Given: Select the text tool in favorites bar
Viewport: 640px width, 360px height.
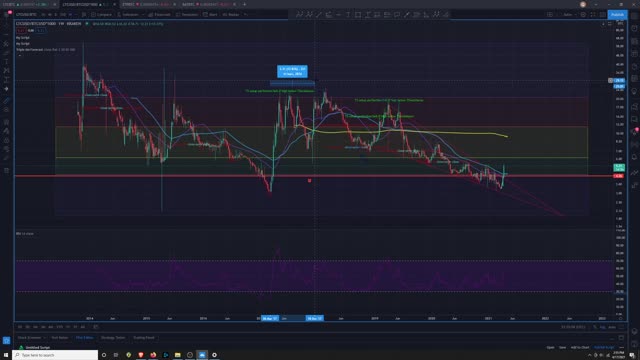Looking at the screenshot, I should (x=348, y=14).
